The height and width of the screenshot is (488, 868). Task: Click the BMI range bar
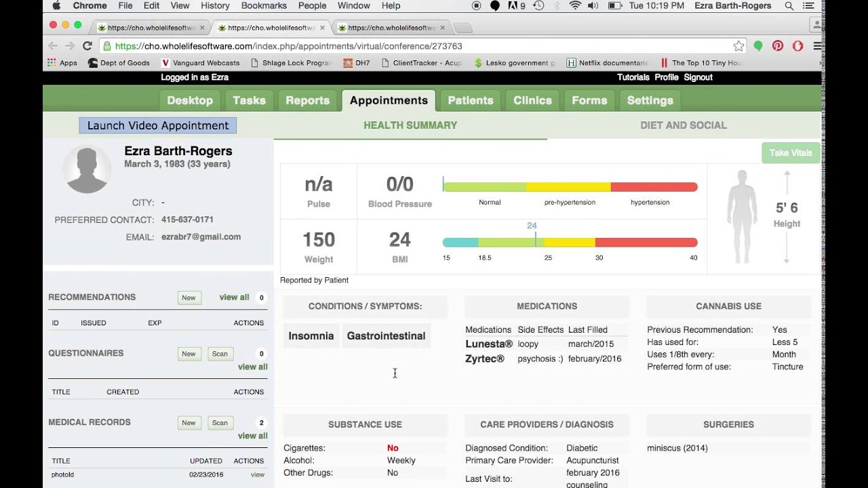click(x=570, y=243)
